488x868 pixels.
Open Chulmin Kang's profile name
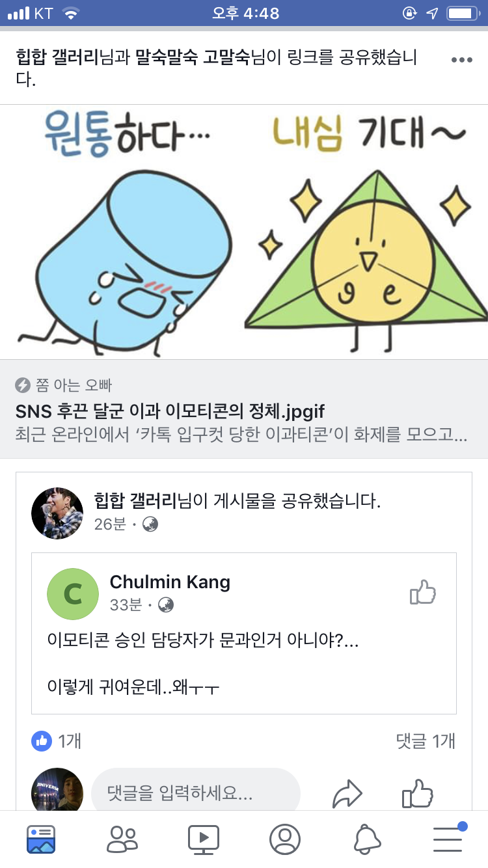170,581
